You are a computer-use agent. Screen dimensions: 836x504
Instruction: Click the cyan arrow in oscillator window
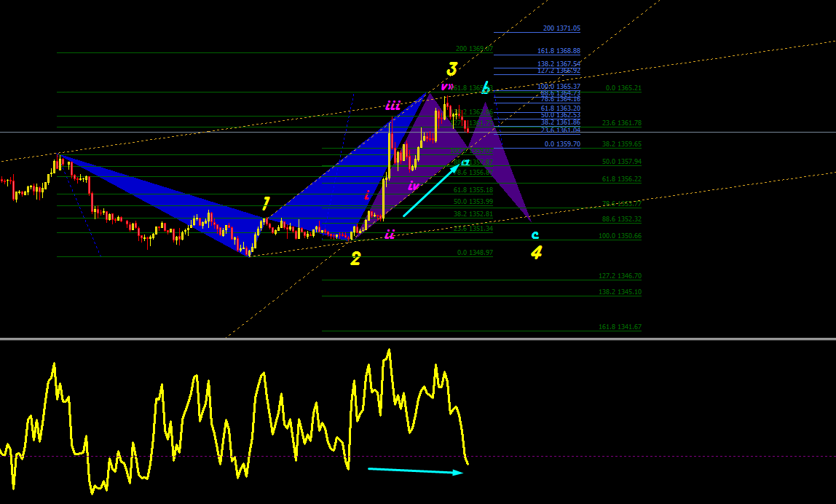[x=415, y=471]
